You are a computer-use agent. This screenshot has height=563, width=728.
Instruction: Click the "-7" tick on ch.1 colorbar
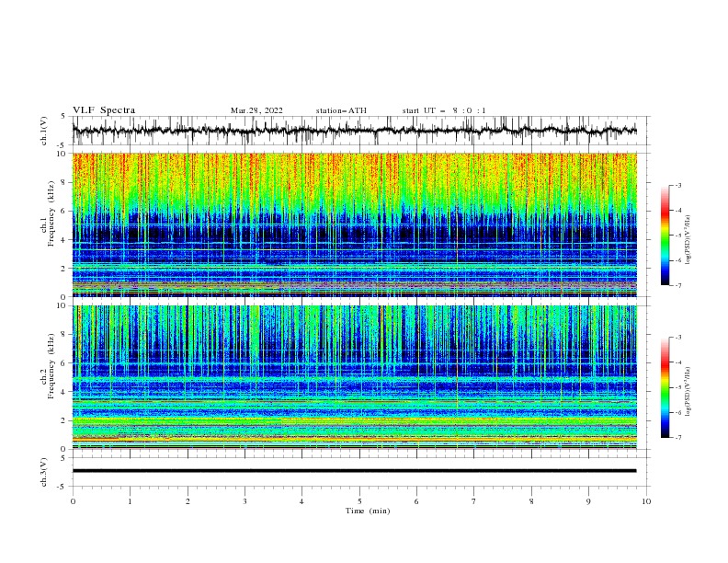pos(678,286)
